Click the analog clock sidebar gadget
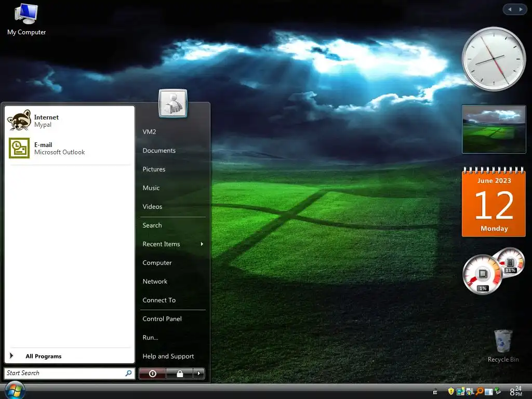Screen dimensions: 532x399 point(494,59)
